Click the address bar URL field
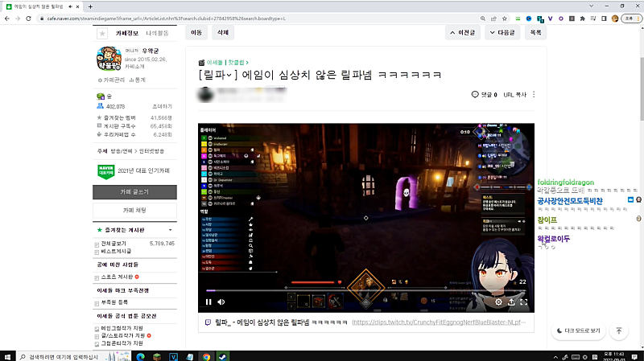644x361 pixels. click(258, 18)
